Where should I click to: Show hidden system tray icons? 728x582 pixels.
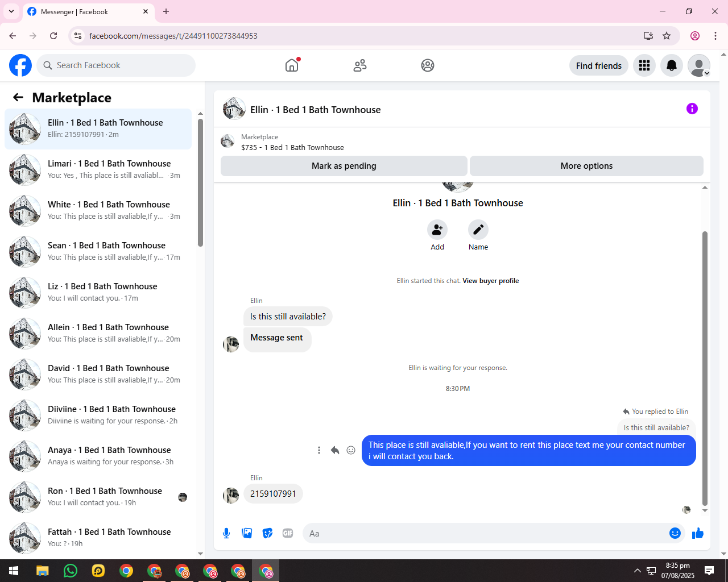[x=637, y=571]
